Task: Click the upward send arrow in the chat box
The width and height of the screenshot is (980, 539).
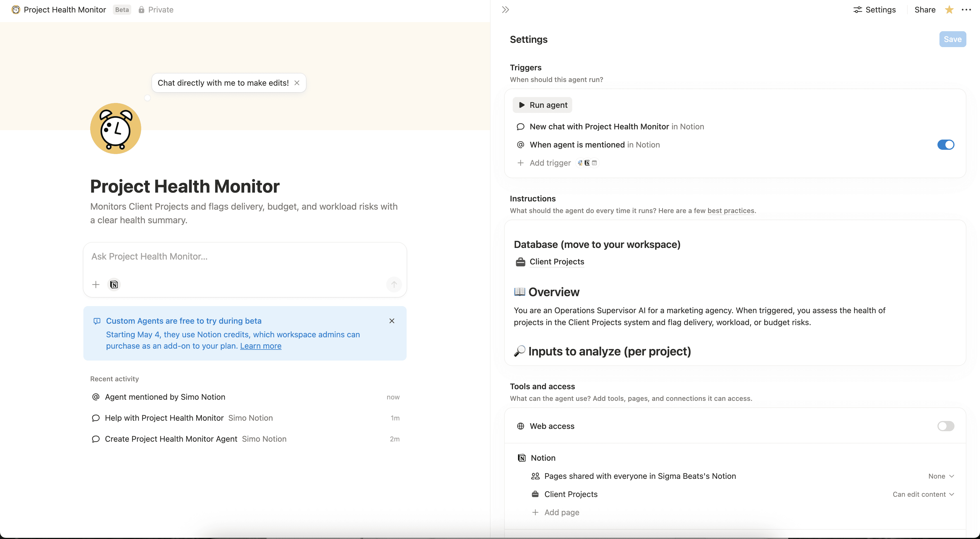Action: [394, 284]
